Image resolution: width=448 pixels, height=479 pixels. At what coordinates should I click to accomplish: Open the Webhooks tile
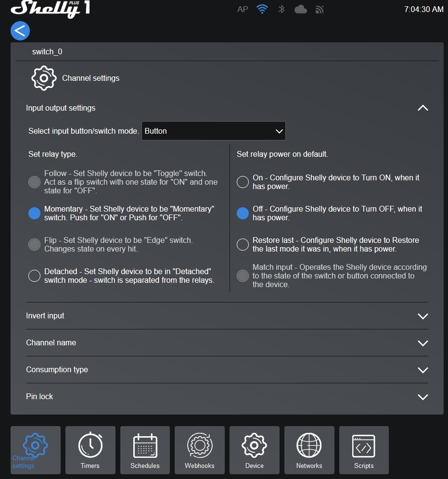(x=200, y=450)
